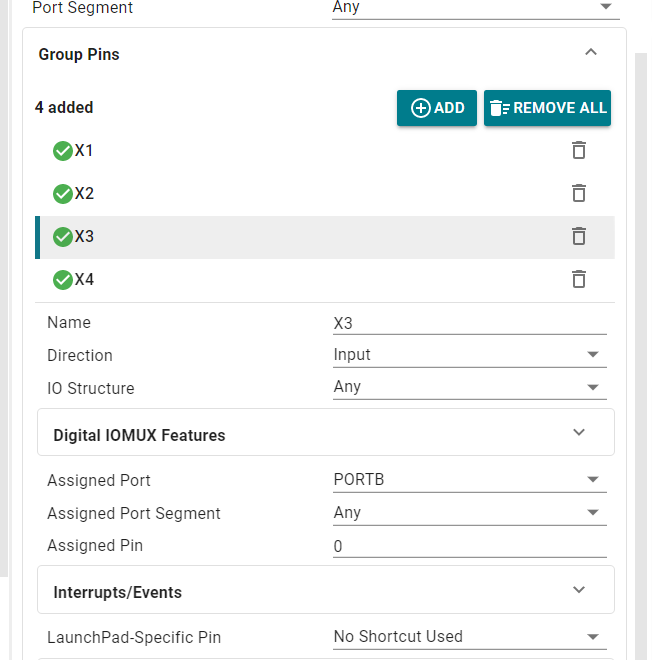
Task: Open the Assigned Port Segment dropdown
Action: pos(469,513)
